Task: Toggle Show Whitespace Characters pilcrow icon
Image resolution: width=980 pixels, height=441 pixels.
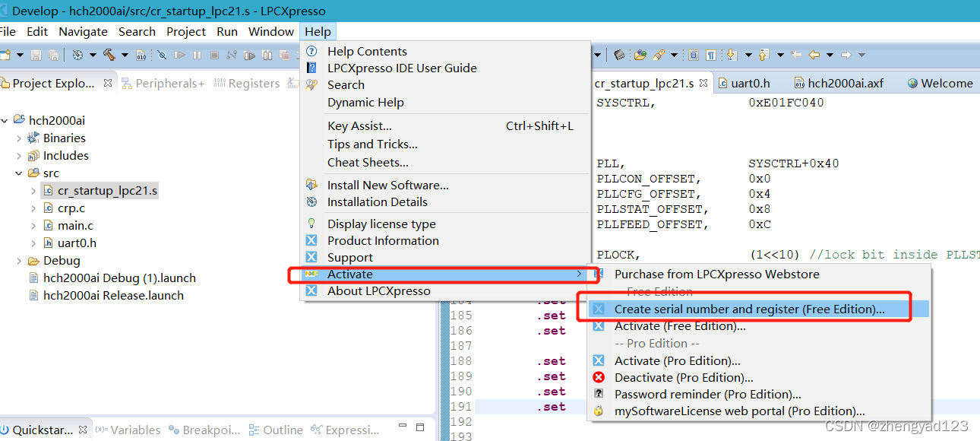Action: pos(711,55)
